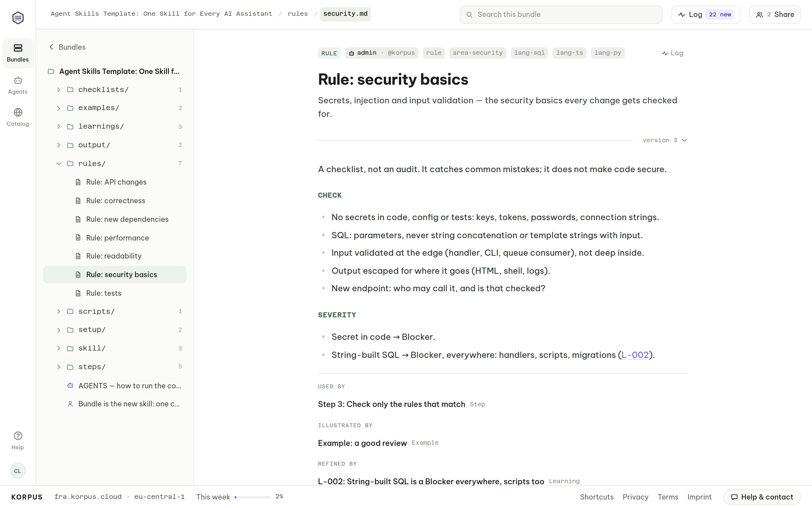Click the checklists/ folder icon

tap(70, 89)
